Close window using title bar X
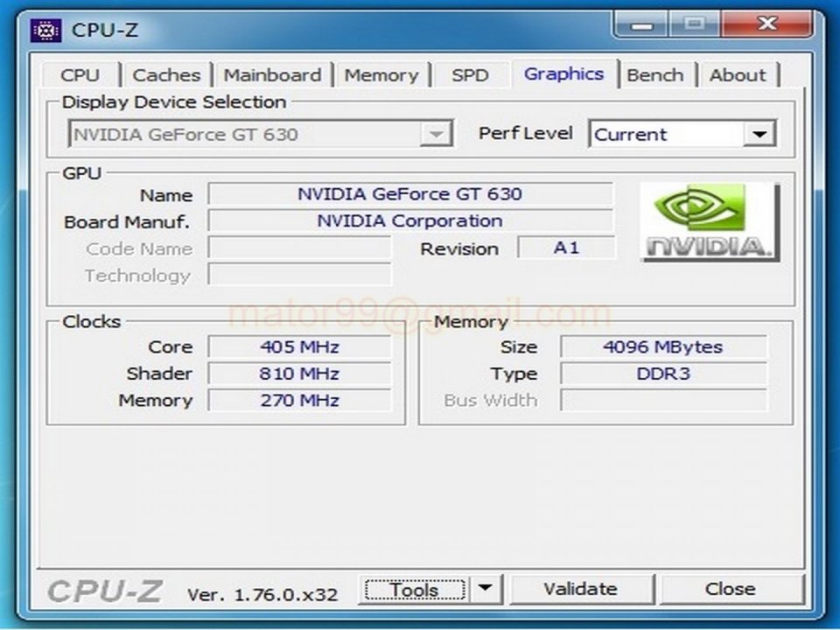 (766, 24)
